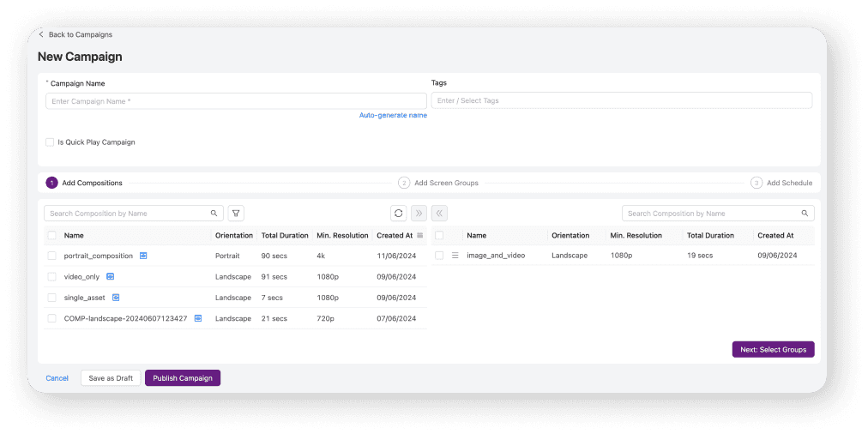
Task: Click the 90 secs duration cell
Action: [x=274, y=256]
